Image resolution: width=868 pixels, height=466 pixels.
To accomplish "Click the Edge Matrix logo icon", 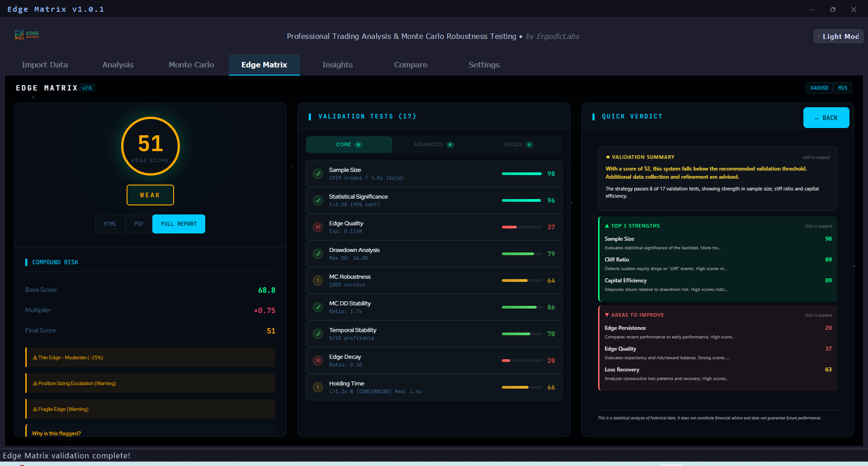I will [27, 35].
